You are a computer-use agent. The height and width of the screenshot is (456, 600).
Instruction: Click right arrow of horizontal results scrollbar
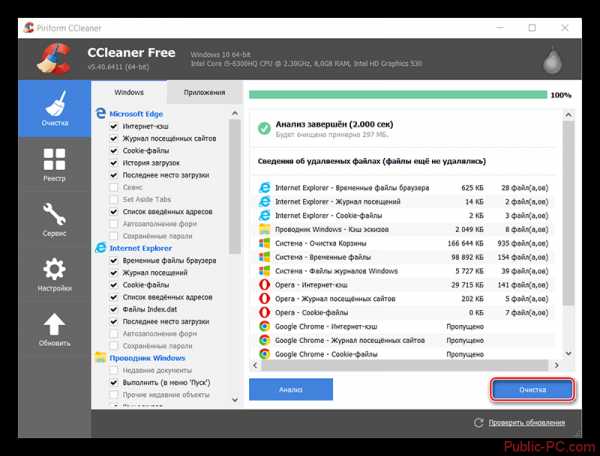(556, 365)
